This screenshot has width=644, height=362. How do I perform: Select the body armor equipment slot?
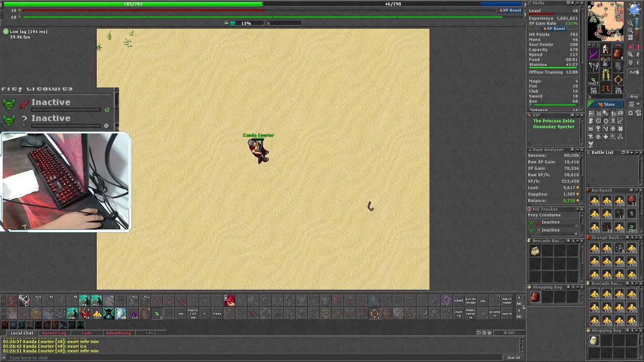coord(606,62)
